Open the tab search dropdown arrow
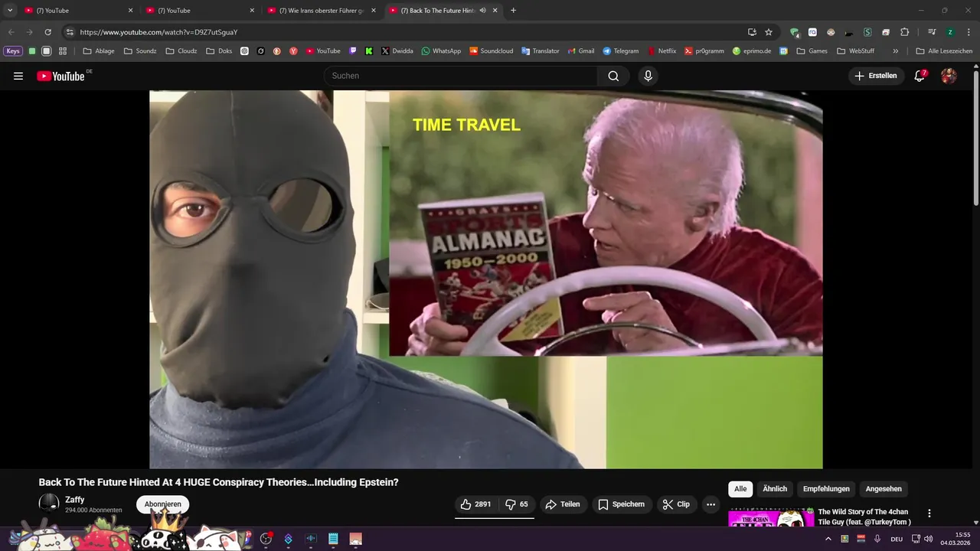The image size is (980, 551). [x=10, y=11]
